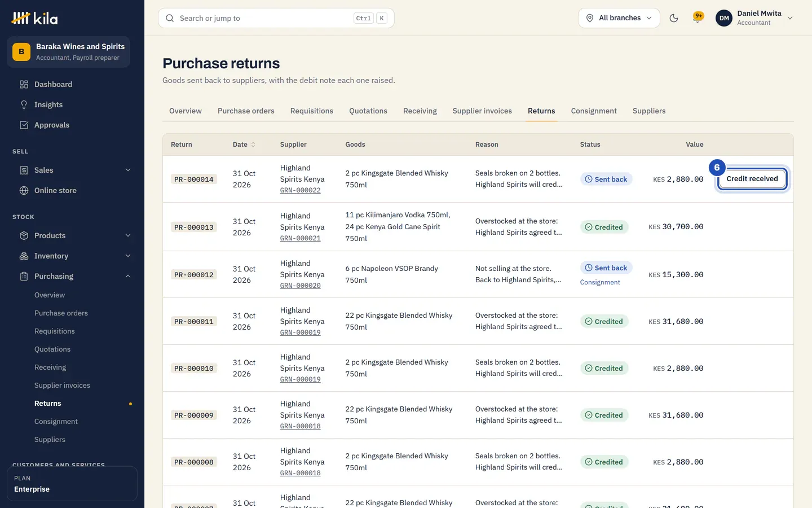This screenshot has width=812, height=508.
Task: Click the Inventory cubes icon
Action: [24, 256]
